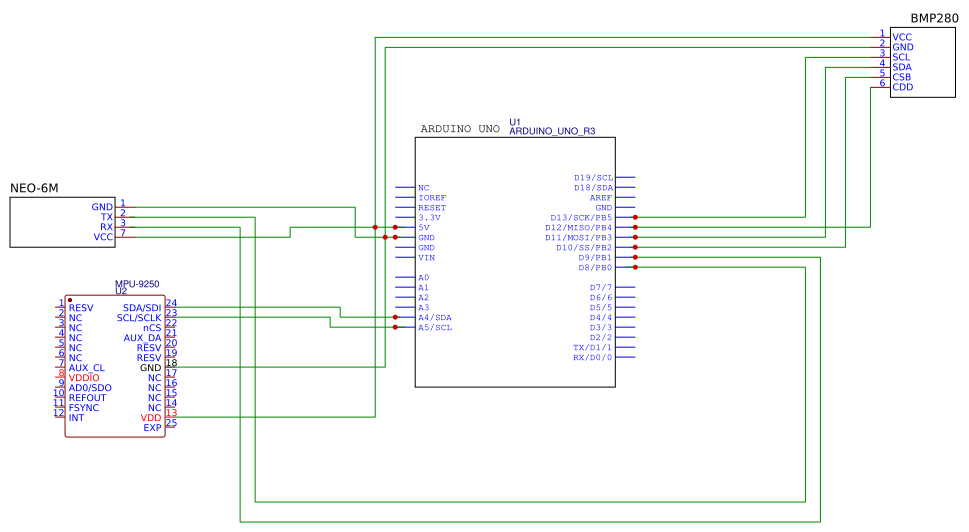969x532 pixels.
Task: Click the MPU-9250 INT pin label
Action: [76, 418]
